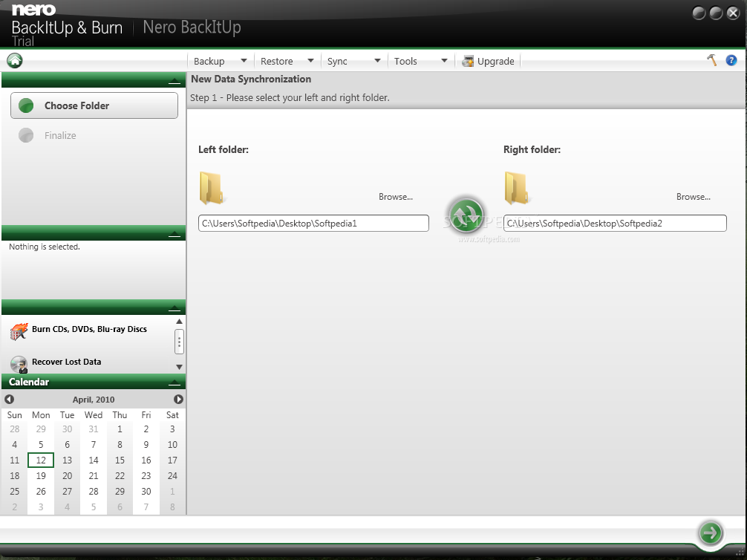Select April 10 in the calendar
The height and width of the screenshot is (560, 747).
tap(172, 445)
